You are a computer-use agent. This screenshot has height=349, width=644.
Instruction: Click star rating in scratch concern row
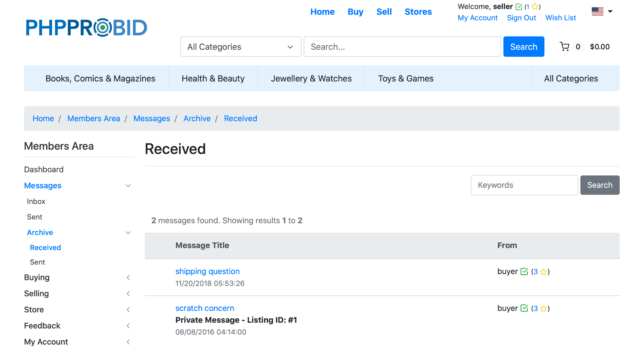tap(543, 309)
